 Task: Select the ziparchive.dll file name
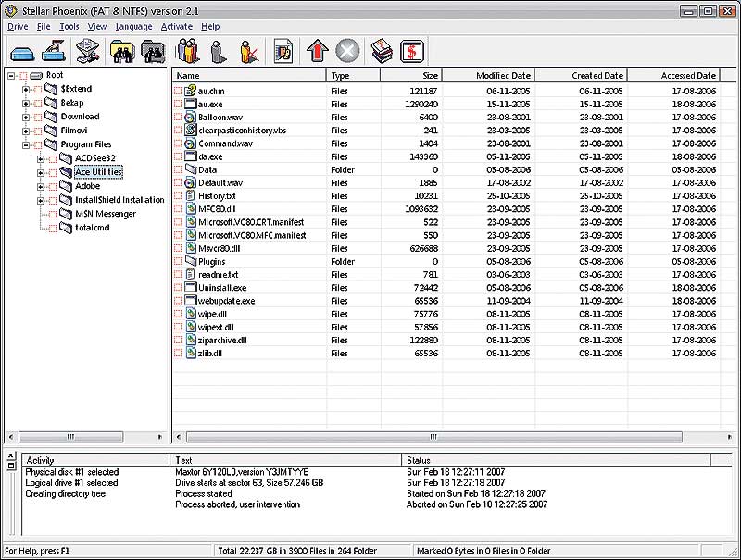222,340
